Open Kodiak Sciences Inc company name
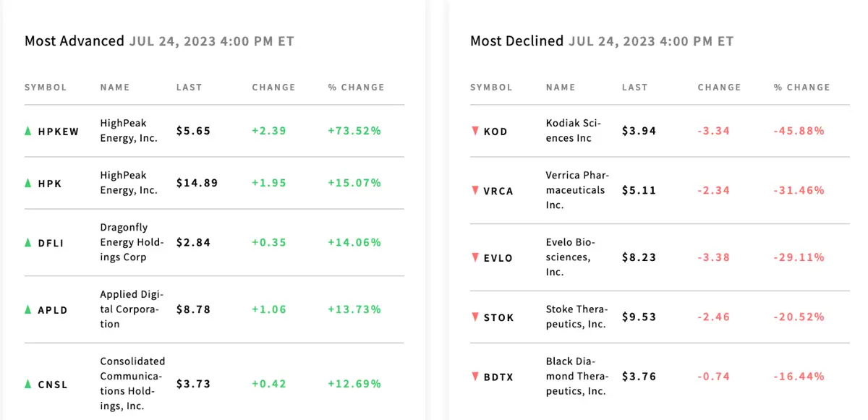868x420 pixels. point(574,131)
